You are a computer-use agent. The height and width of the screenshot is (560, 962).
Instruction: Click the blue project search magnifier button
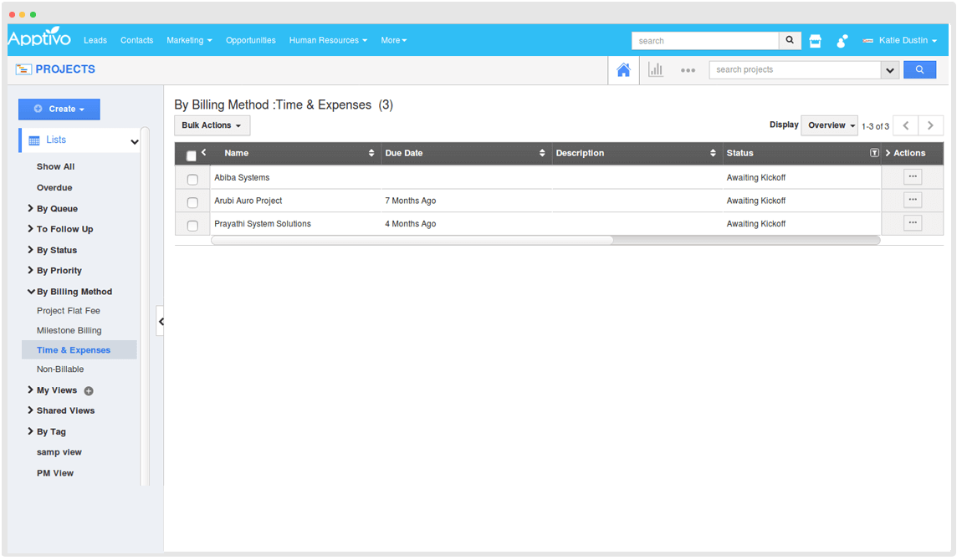(919, 70)
